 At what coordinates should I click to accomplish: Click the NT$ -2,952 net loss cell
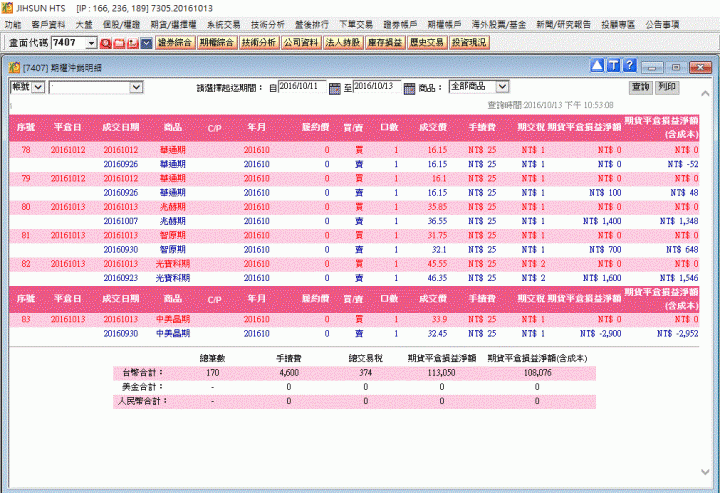(678, 334)
